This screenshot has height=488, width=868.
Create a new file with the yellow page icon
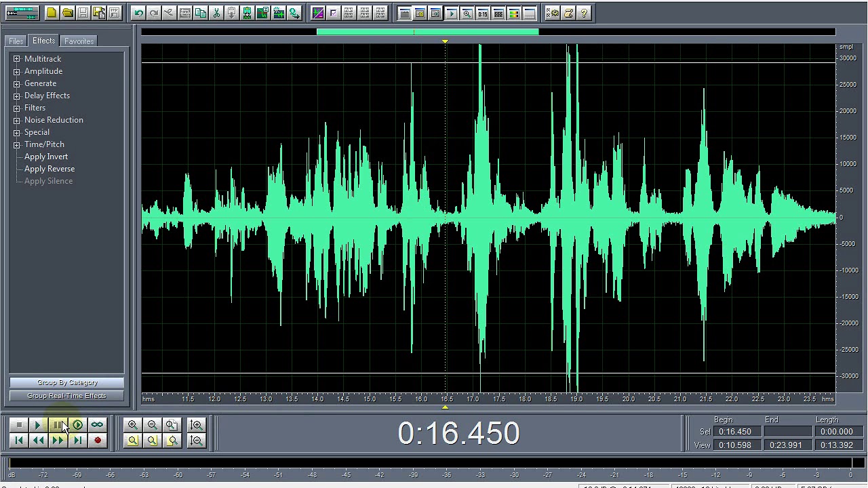point(52,13)
